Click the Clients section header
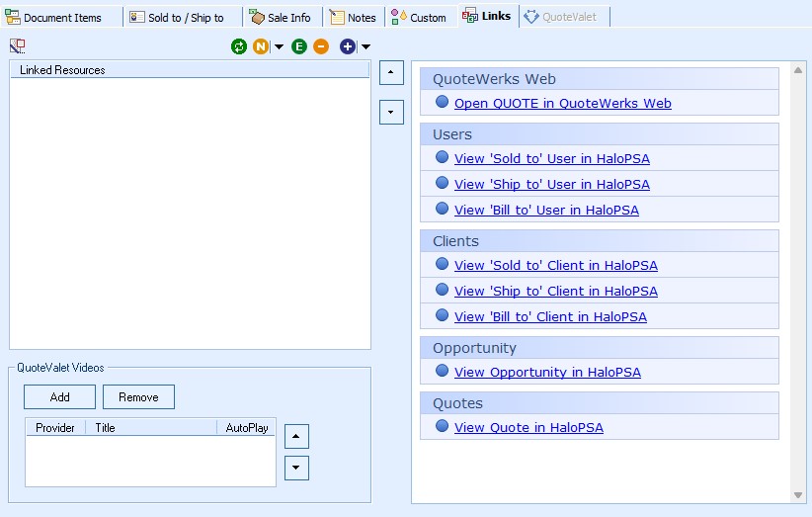The width and height of the screenshot is (812, 517). coord(600,241)
